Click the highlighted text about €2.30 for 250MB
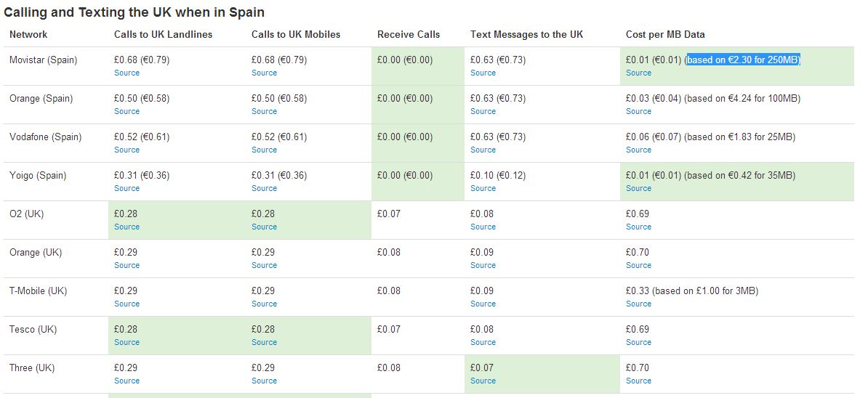Viewport: 868px width, 398px height. 743,60
